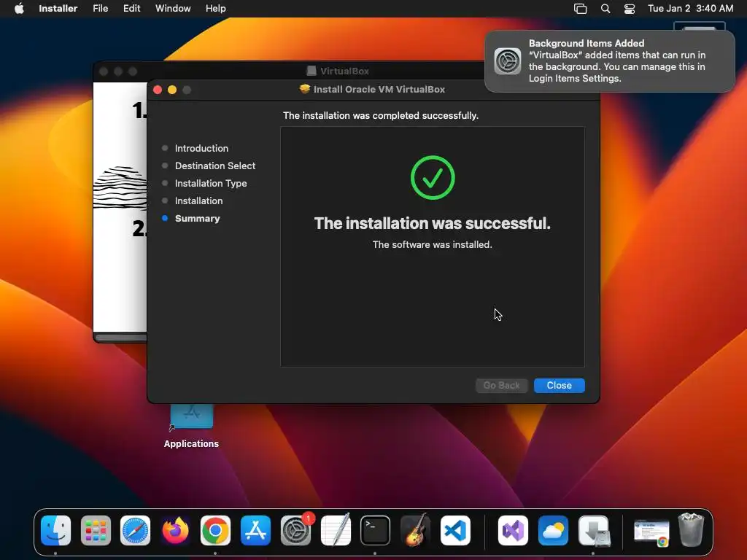The image size is (747, 560).
Task: Open the File menu
Action: click(100, 8)
